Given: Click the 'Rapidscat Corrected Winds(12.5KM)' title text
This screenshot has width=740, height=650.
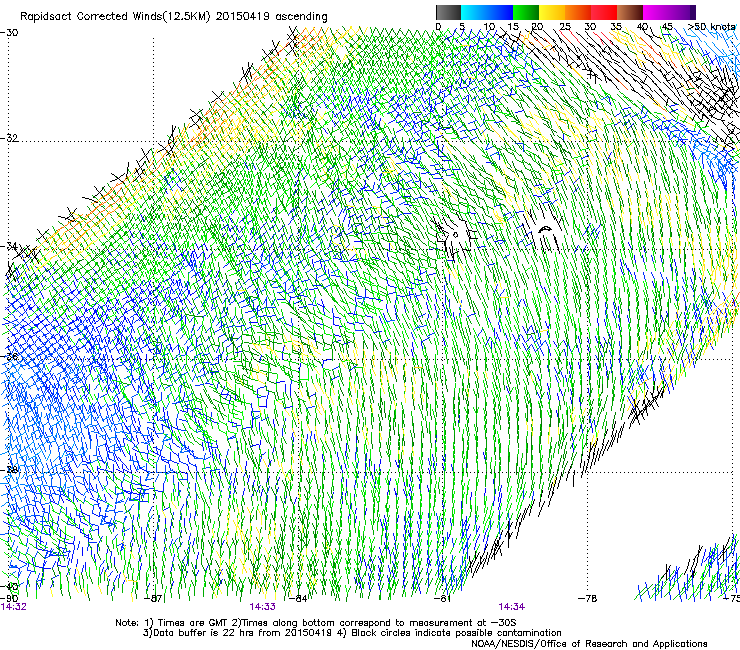Looking at the screenshot, I should click(116, 17).
